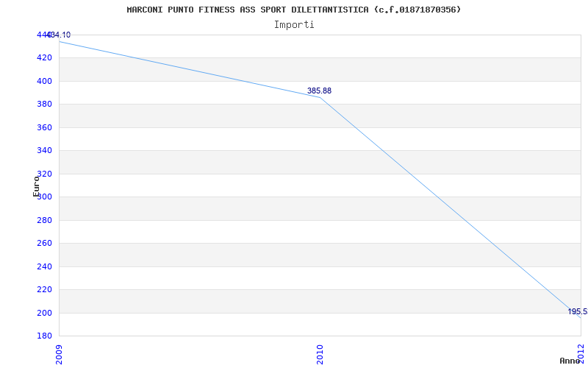Screen dimensions: 588x368
Task: Click the 360 y-axis tick label
Action: (x=44, y=127)
